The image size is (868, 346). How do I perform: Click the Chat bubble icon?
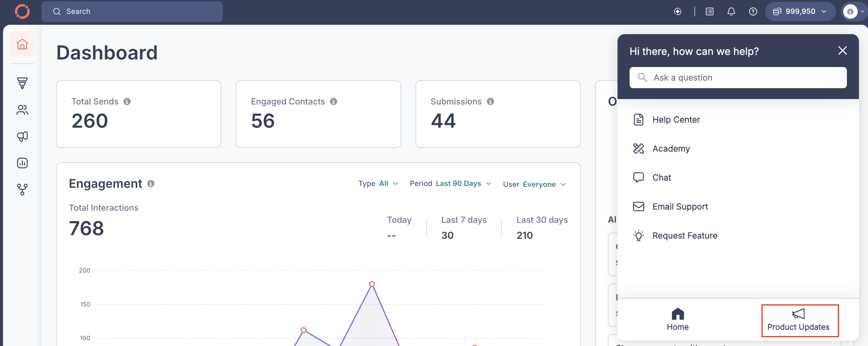click(639, 178)
